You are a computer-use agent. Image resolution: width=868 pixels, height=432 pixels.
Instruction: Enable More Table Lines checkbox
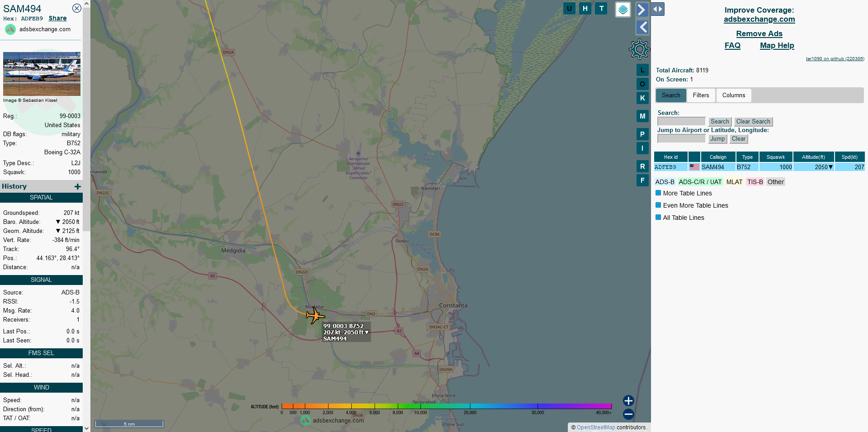[658, 193]
